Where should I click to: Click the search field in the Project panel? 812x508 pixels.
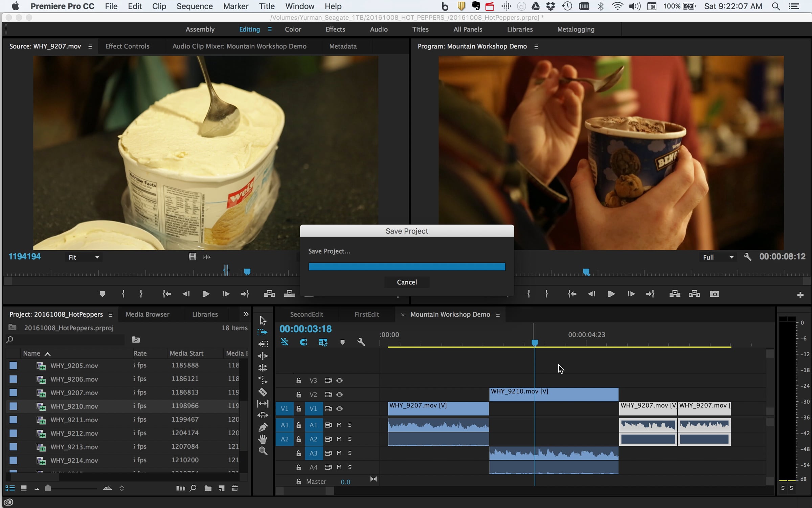[64, 340]
